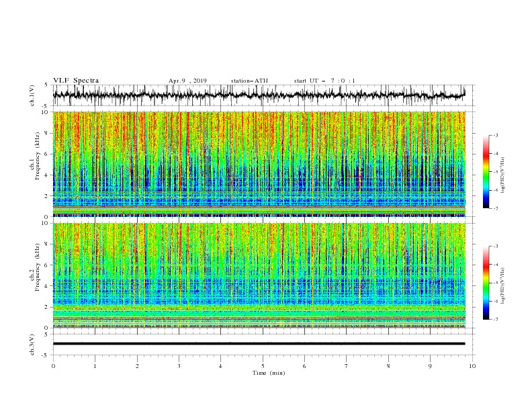Click the "8" kHz tick on ch.2 axis
The height and width of the screenshot is (411, 532).
click(46, 244)
